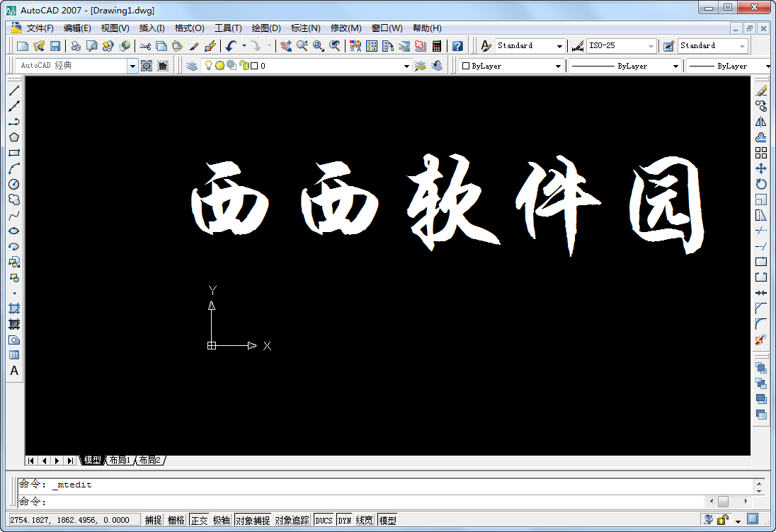
Task: Select the Mirror modify tool
Action: click(761, 122)
